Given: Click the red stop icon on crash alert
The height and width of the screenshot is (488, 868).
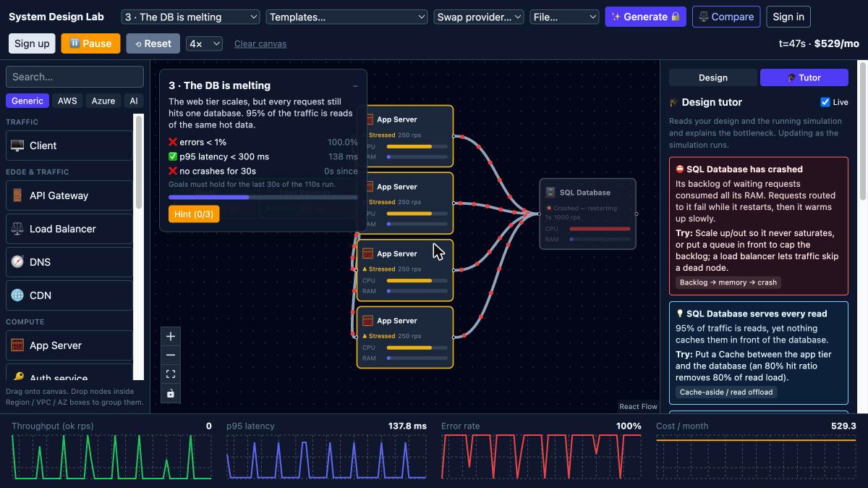Looking at the screenshot, I should pos(680,169).
